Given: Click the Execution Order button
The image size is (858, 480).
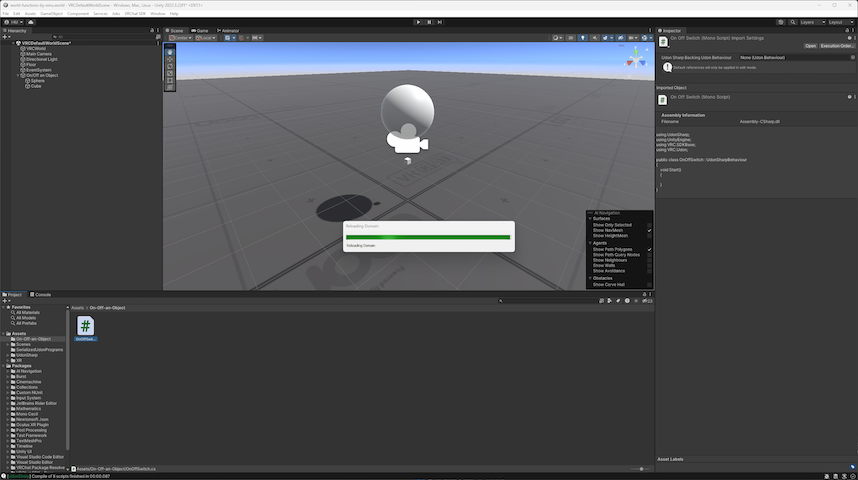Looking at the screenshot, I should tap(837, 46).
